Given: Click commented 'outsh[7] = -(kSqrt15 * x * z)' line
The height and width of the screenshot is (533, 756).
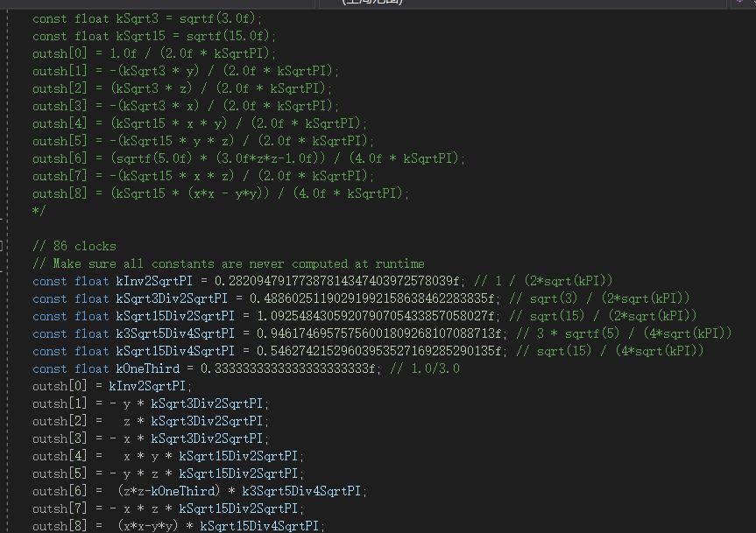Looking at the screenshot, I should click(x=203, y=176).
